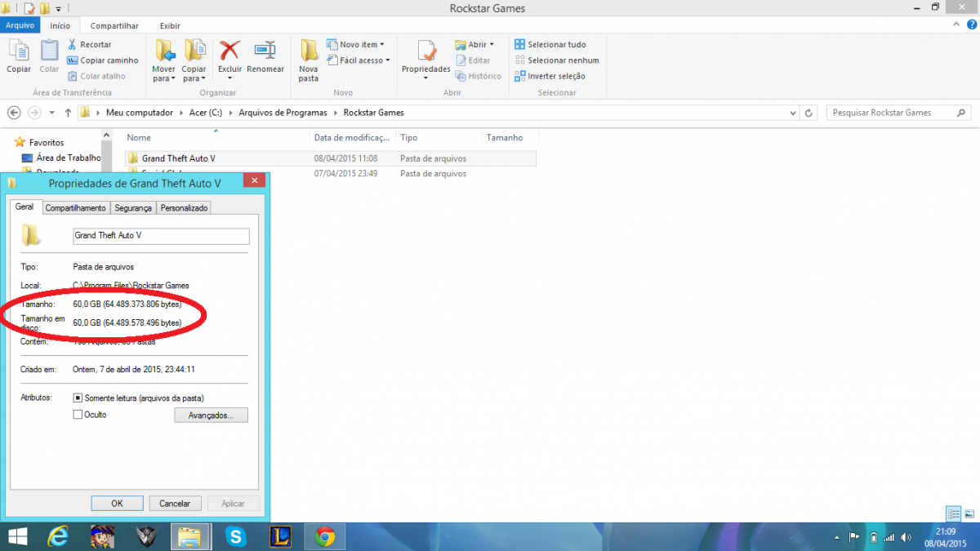Screen dimensions: 980x551
Task: Open the Copiar para dropdown
Action: pos(194,74)
